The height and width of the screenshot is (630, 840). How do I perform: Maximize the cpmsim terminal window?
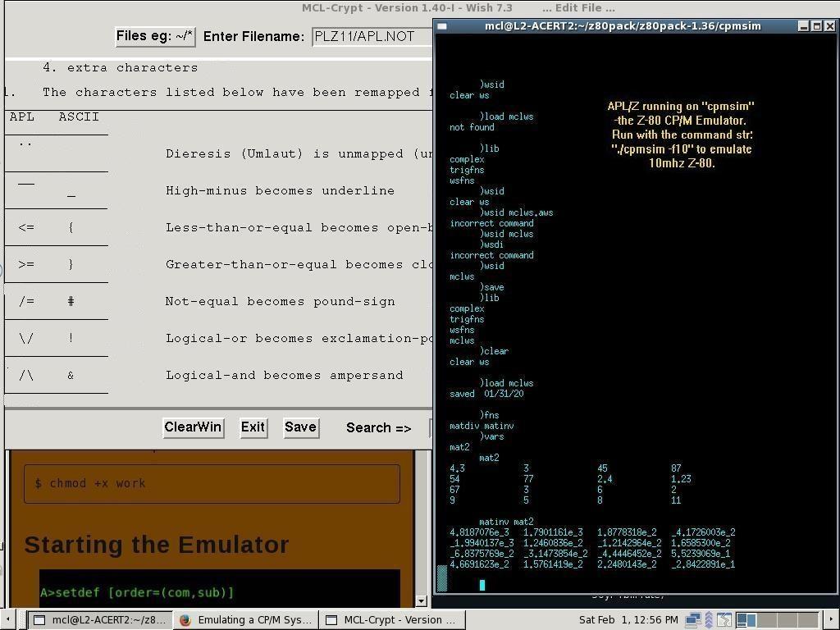[816, 25]
